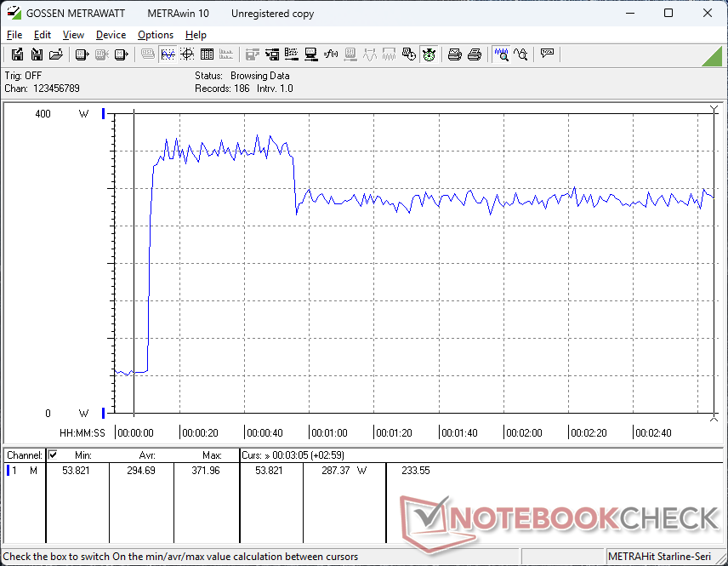The image size is (728, 566).
Task: Open the File menu
Action: click(x=14, y=35)
